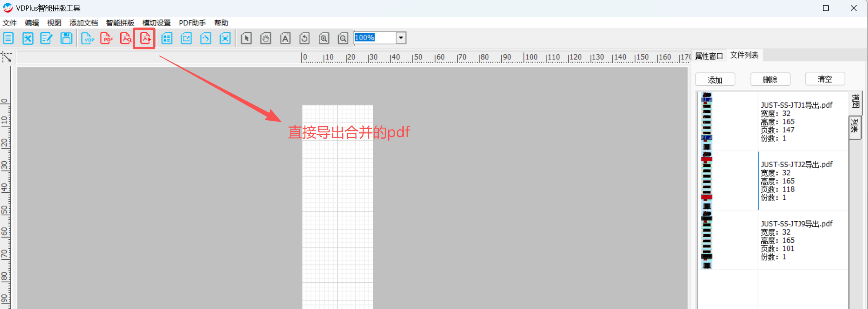Export merged PDF with arrow icon
Screen dimensions: 868x309
pos(145,38)
